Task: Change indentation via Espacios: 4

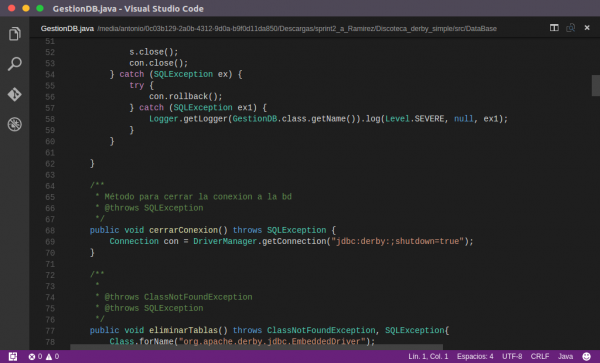Action: [475, 356]
